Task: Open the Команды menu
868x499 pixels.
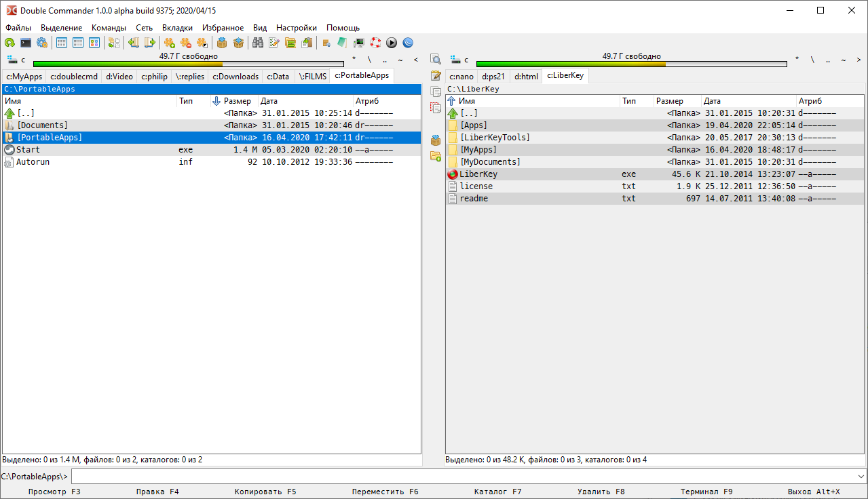Action: coord(109,28)
